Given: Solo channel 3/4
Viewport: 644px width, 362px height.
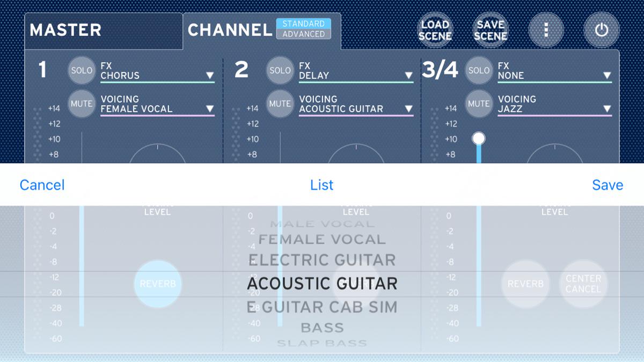Looking at the screenshot, I should coord(479,70).
